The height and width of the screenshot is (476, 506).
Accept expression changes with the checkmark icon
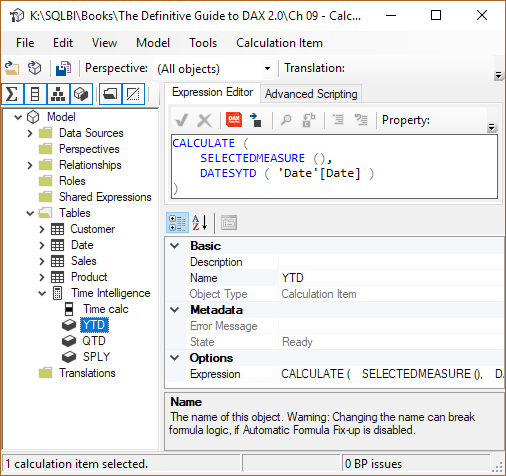point(182,120)
